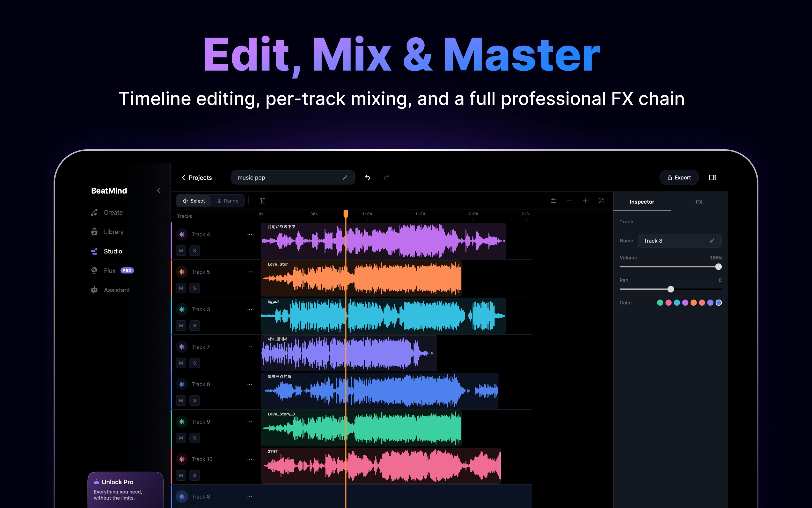Viewport: 812px width, 508px height.
Task: Click the split clip tool icon
Action: [262, 201]
